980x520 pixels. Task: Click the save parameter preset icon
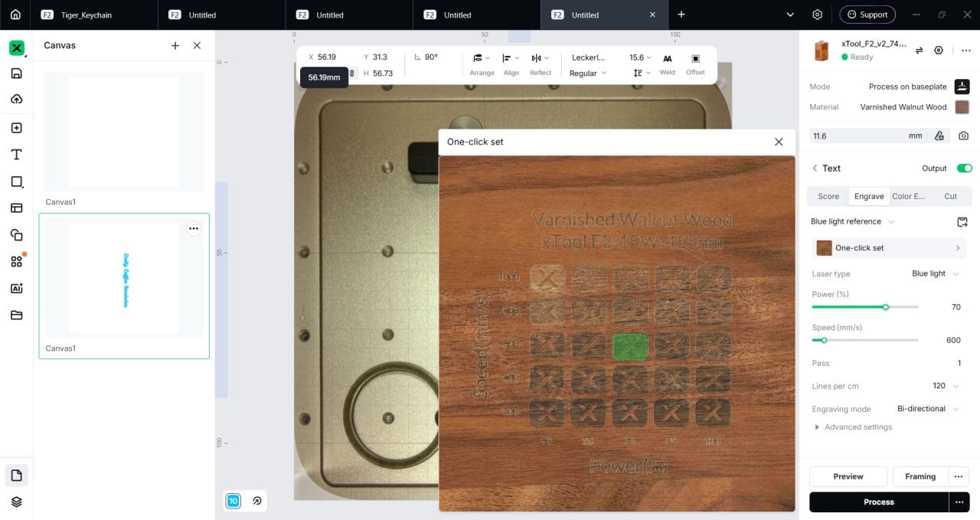[x=962, y=222]
